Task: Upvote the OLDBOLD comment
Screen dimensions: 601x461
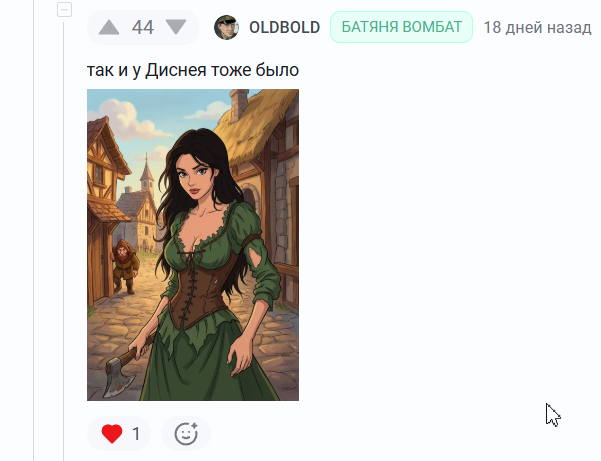Action: [109, 28]
